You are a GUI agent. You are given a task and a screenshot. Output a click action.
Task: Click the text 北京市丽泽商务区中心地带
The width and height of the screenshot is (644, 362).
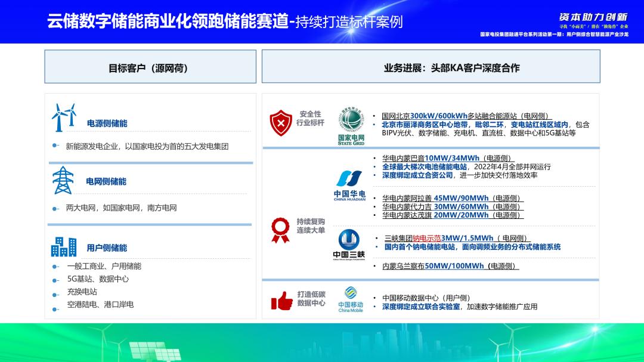pyautogui.click(x=425, y=125)
